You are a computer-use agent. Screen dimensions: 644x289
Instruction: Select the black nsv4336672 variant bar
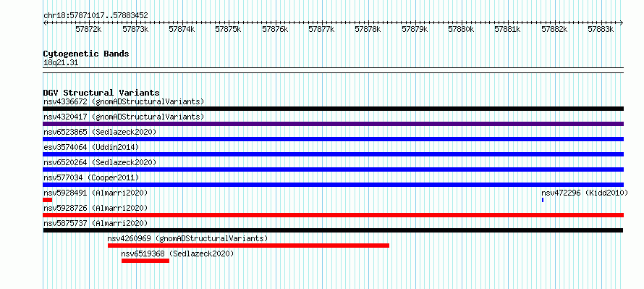[x=333, y=109]
